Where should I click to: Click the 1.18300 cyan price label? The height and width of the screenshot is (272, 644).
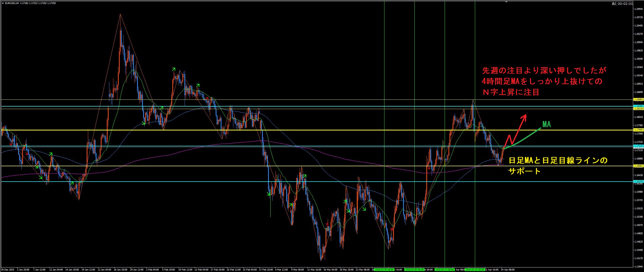(638, 106)
